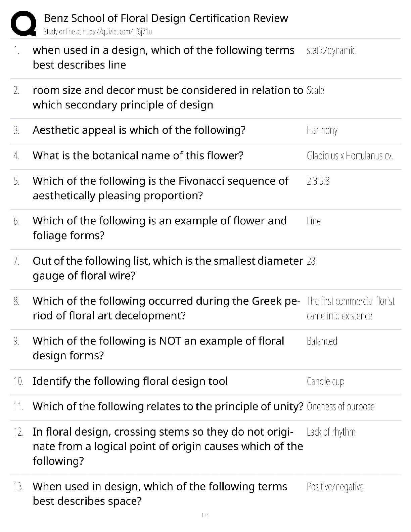Viewport: 411px width, 532px height.
Task: Select the answer 'Oneness of purpose'
Action: 340,407
